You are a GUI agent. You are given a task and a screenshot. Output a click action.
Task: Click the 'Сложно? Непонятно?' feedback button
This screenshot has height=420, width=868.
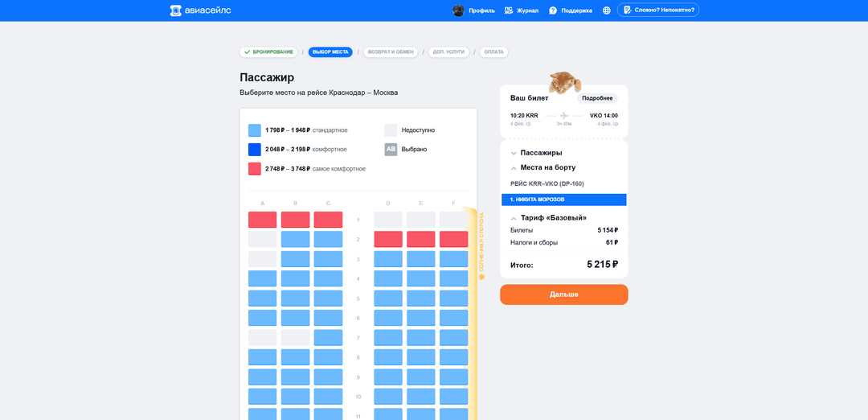658,10
